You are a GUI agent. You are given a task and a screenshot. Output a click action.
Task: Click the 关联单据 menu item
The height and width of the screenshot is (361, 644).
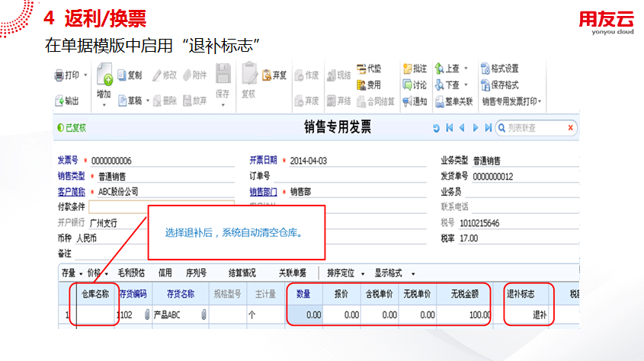point(293,273)
